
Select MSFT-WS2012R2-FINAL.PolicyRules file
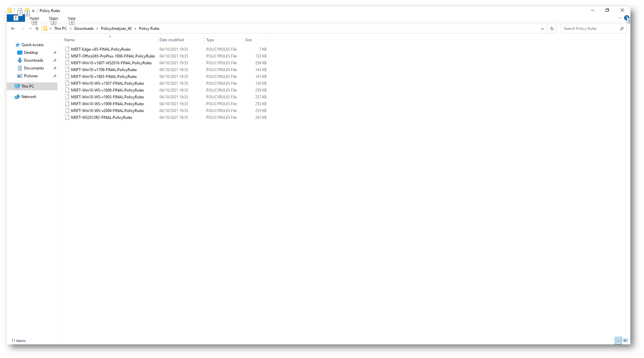pos(101,117)
